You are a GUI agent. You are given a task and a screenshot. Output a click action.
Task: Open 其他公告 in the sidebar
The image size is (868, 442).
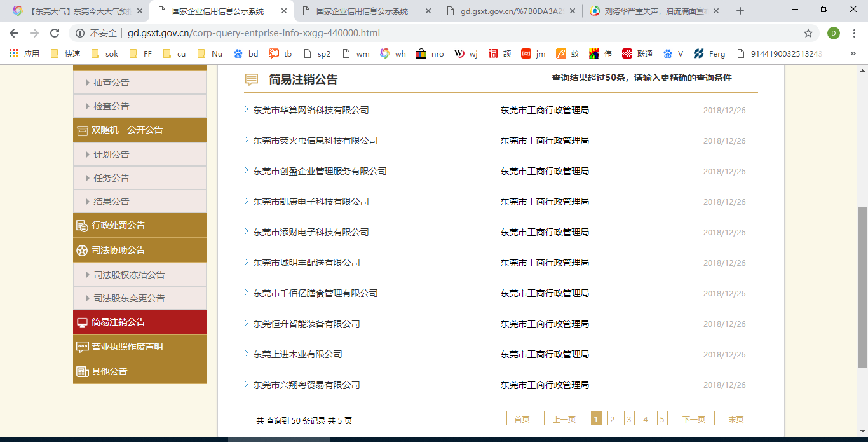(x=140, y=371)
